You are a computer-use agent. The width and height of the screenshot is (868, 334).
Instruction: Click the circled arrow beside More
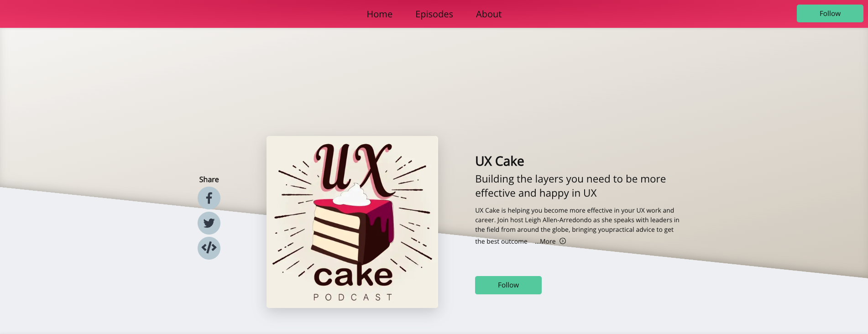tap(563, 241)
